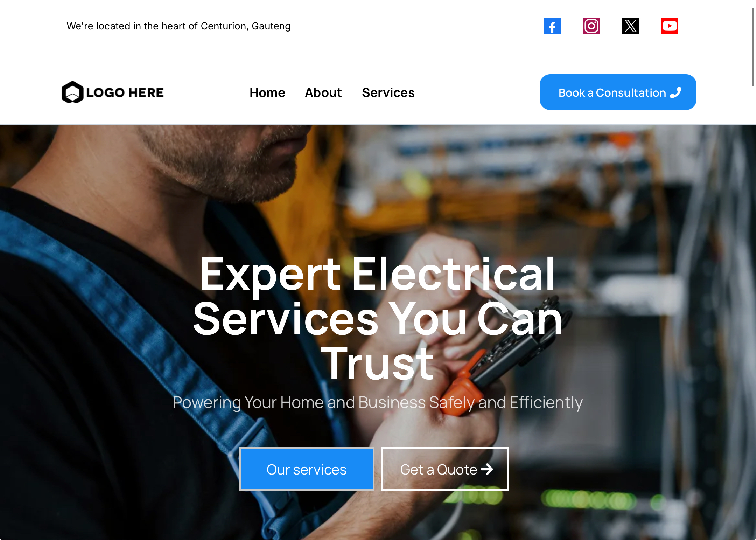
Task: Click the hexagon logo icon
Action: [72, 92]
